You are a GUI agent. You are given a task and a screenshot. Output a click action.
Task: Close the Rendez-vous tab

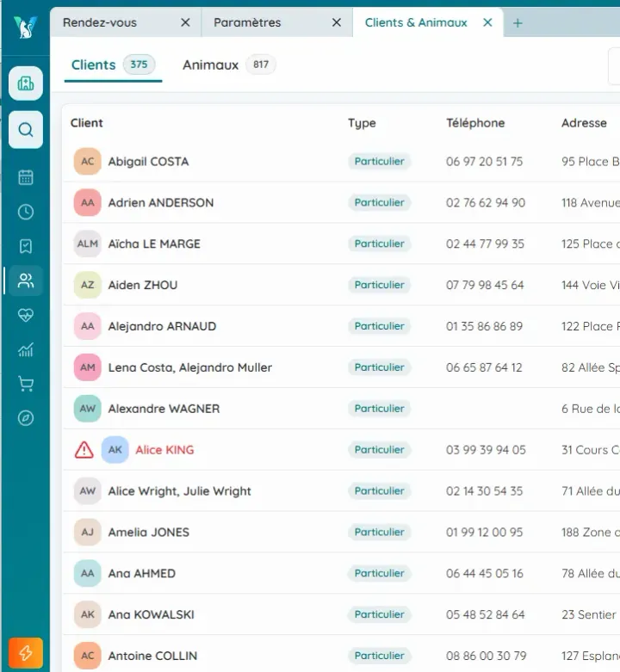click(185, 22)
